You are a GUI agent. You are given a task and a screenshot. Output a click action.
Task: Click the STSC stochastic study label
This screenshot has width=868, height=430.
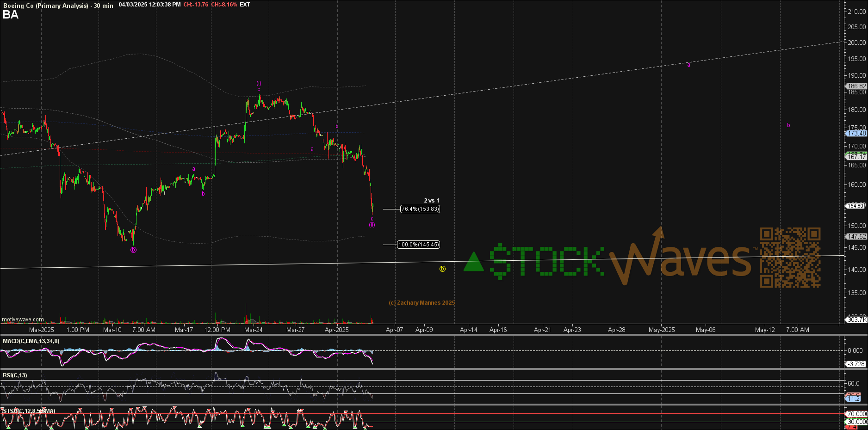(x=29, y=411)
